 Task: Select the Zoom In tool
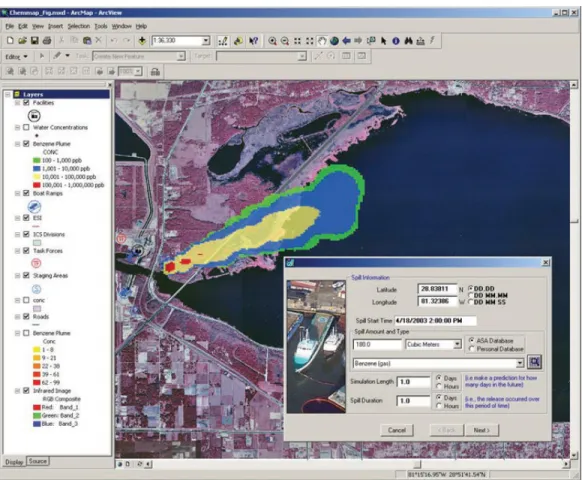272,41
